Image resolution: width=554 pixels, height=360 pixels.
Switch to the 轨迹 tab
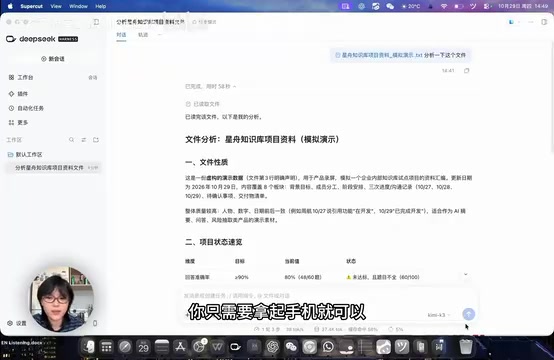click(143, 35)
